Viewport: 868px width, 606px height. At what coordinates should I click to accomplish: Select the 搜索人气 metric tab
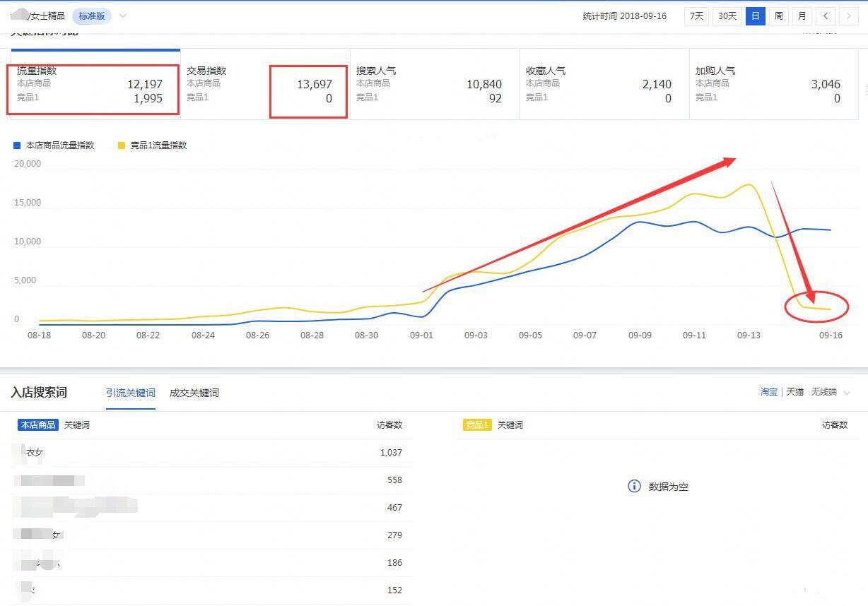point(435,84)
